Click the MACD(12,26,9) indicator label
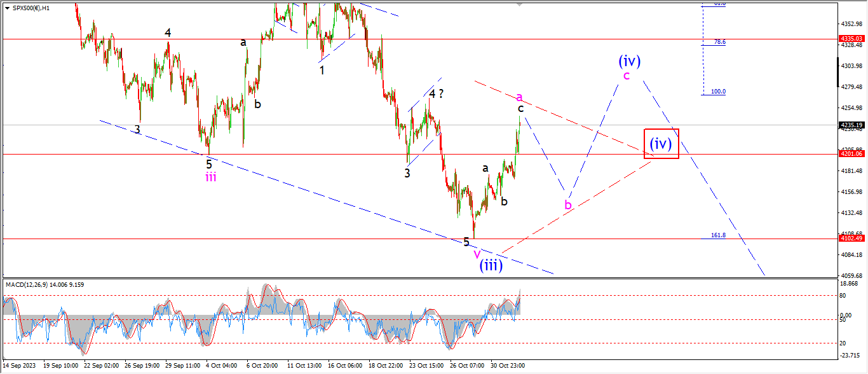 [x=44, y=284]
